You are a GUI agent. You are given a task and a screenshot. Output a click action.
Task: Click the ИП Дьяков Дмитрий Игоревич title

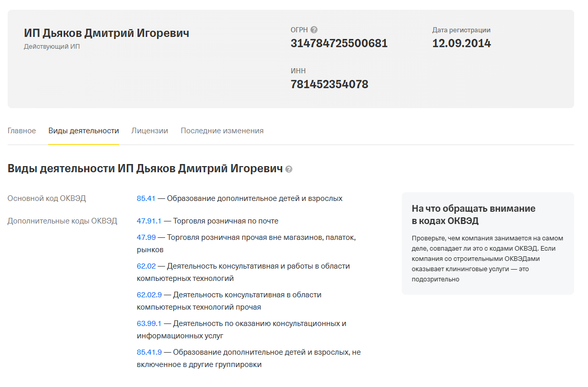tap(106, 33)
